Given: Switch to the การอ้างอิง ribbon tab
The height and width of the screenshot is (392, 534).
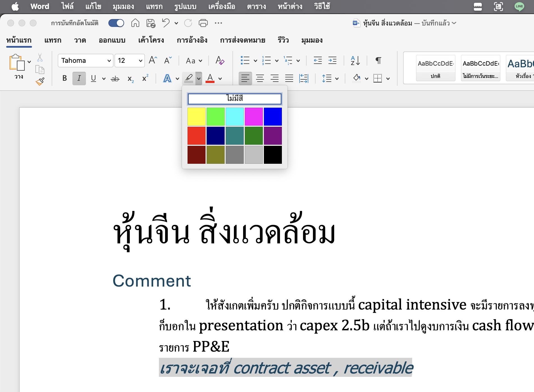Looking at the screenshot, I should 192,40.
